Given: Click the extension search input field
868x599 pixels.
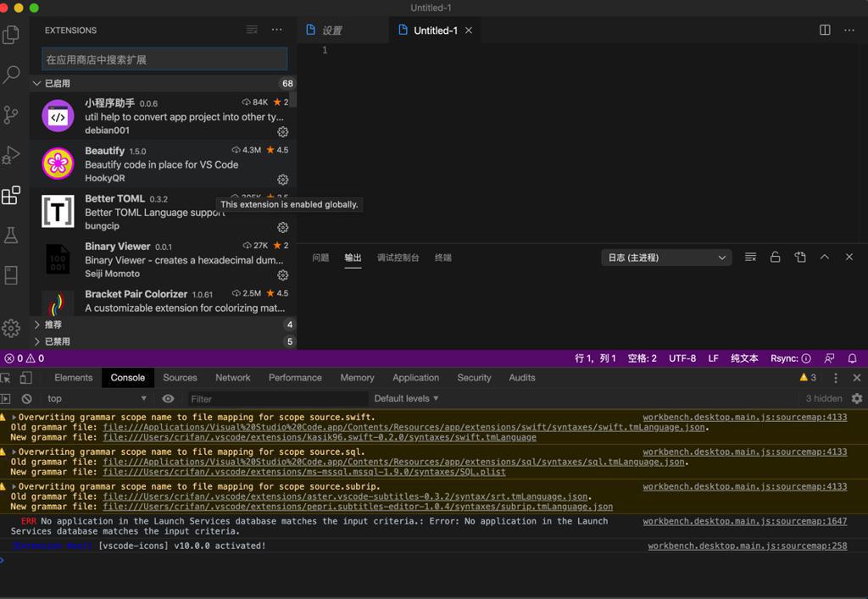Looking at the screenshot, I should click(x=164, y=59).
